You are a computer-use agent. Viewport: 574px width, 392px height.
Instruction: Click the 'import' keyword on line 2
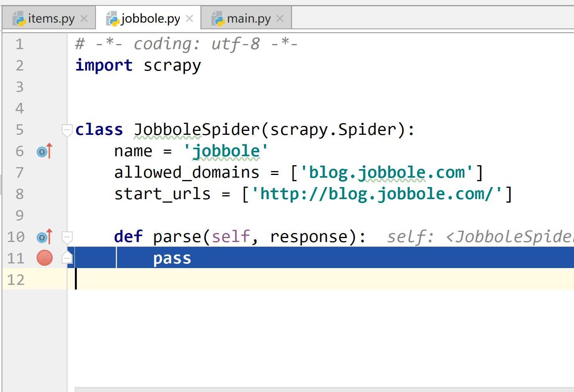[104, 65]
